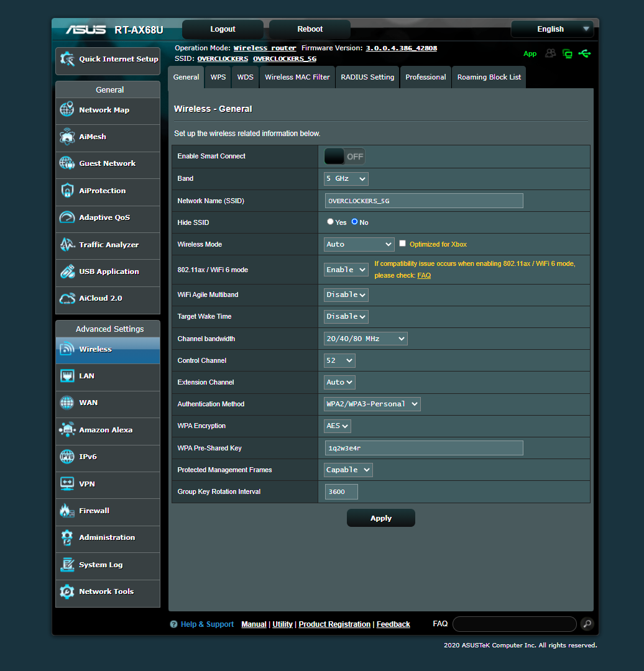Open Traffic Analyzer icon
This screenshot has height=671, width=644.
(67, 244)
